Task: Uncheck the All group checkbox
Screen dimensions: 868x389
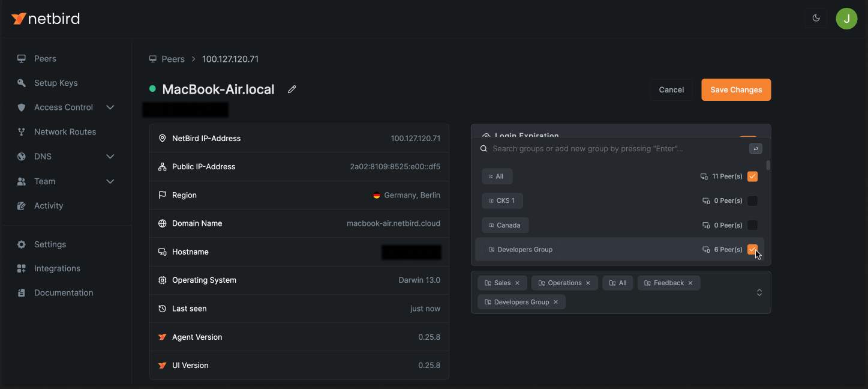Action: point(752,176)
